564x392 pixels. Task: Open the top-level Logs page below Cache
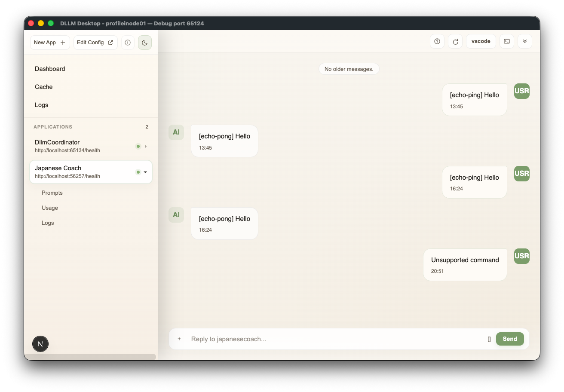42,105
